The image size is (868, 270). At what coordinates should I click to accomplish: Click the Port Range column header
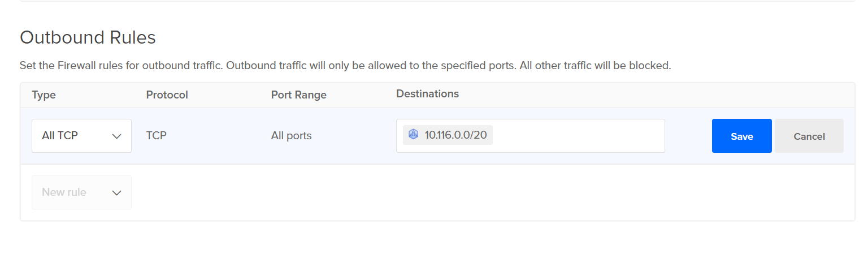pos(298,95)
